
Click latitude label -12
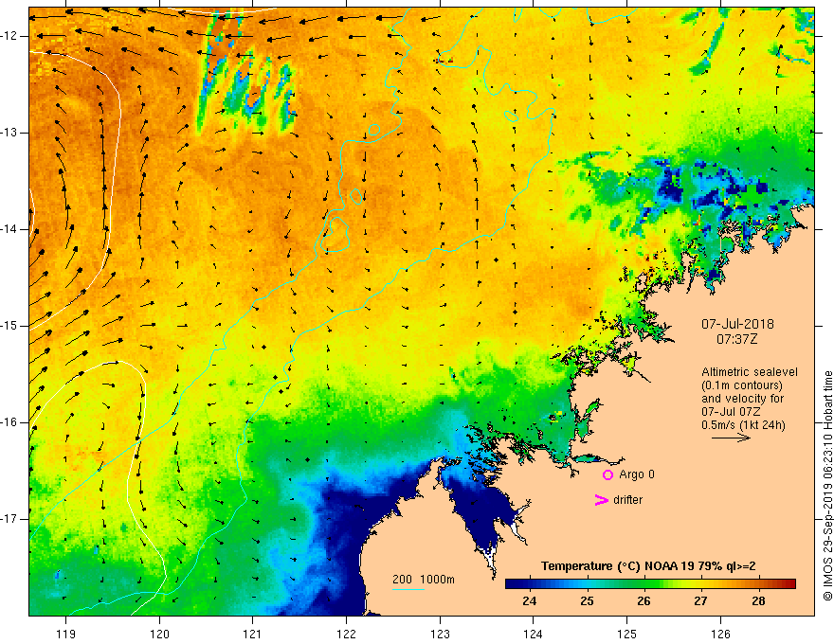10,36
